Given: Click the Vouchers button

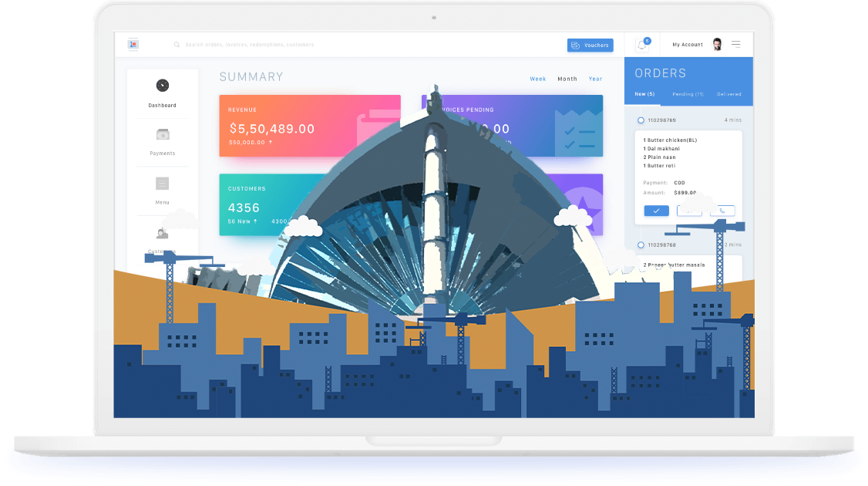Looking at the screenshot, I should click(x=590, y=46).
